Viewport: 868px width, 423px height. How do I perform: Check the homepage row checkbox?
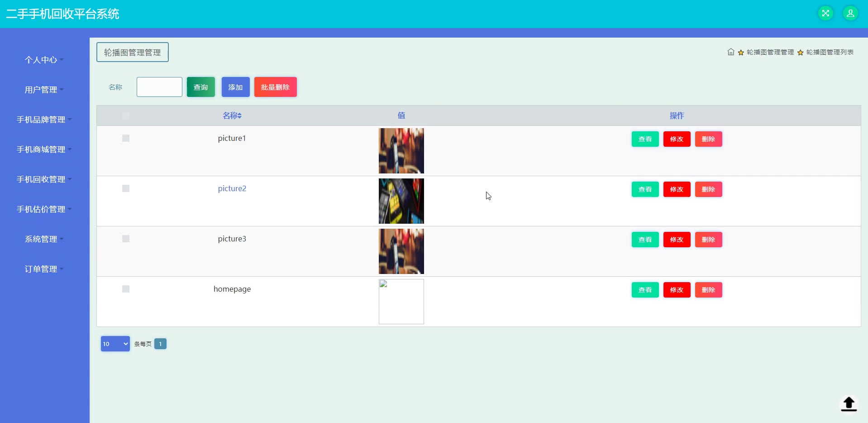[x=126, y=289]
